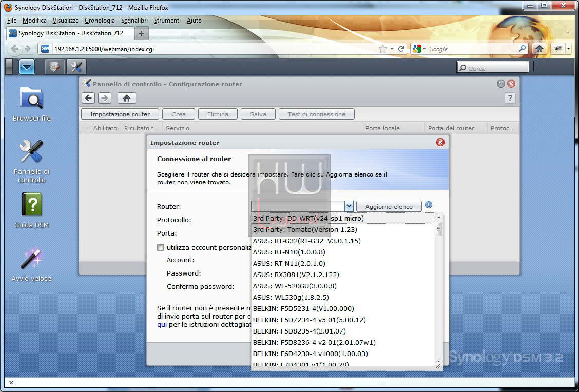
Task: Click the Aggiorna elenco button
Action: [389, 206]
